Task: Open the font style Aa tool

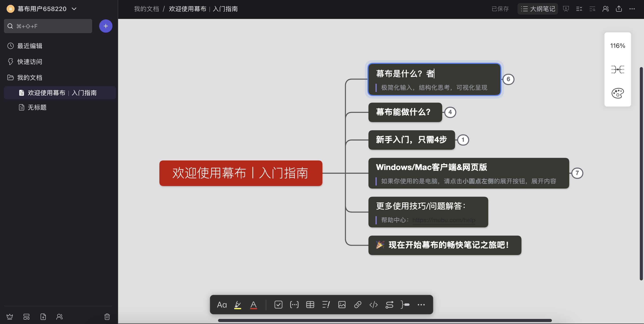Action: point(221,305)
